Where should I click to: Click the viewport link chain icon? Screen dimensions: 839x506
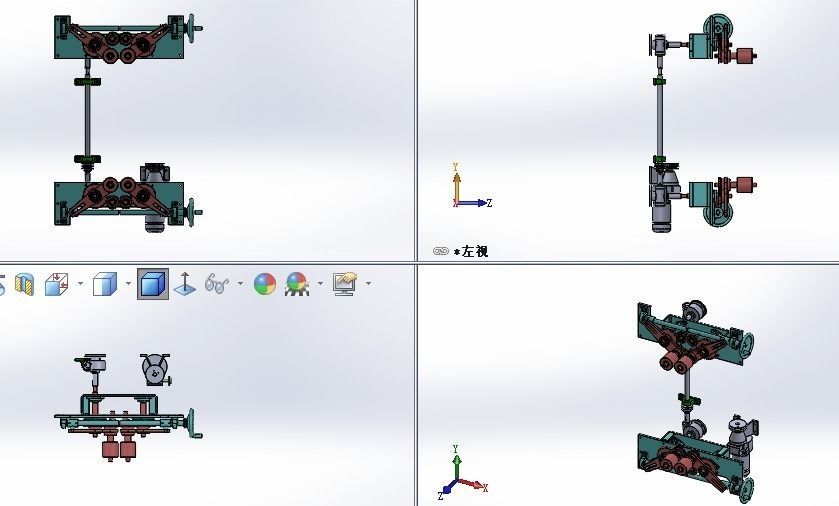tap(440, 251)
